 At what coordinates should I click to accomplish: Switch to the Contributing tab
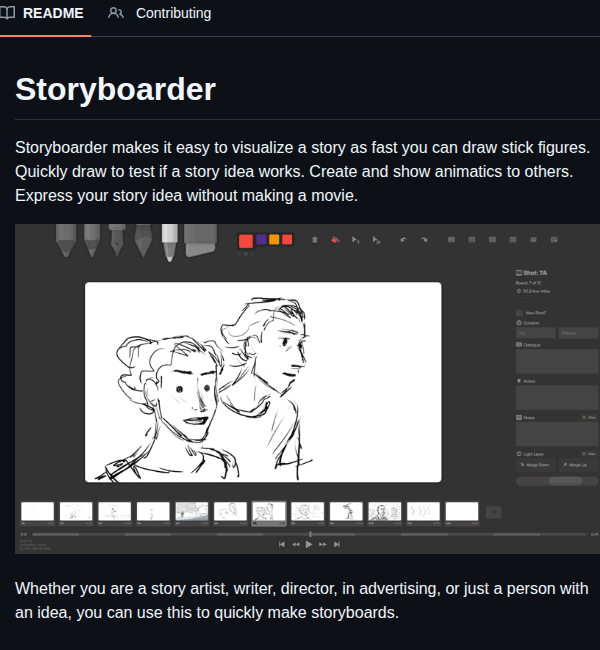tap(160, 13)
